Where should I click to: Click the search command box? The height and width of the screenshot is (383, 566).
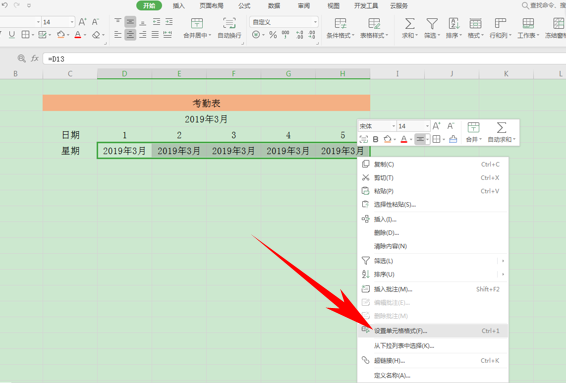543,5
